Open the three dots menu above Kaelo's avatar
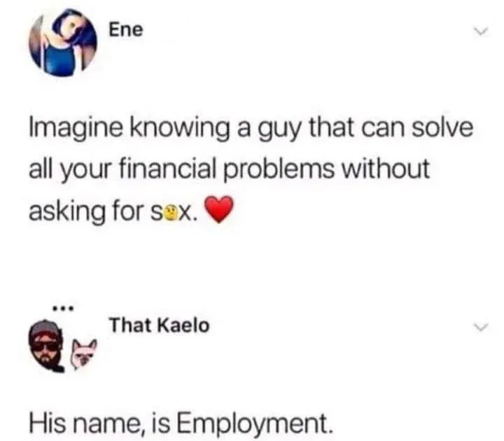The height and width of the screenshot is (441, 504). click(64, 309)
